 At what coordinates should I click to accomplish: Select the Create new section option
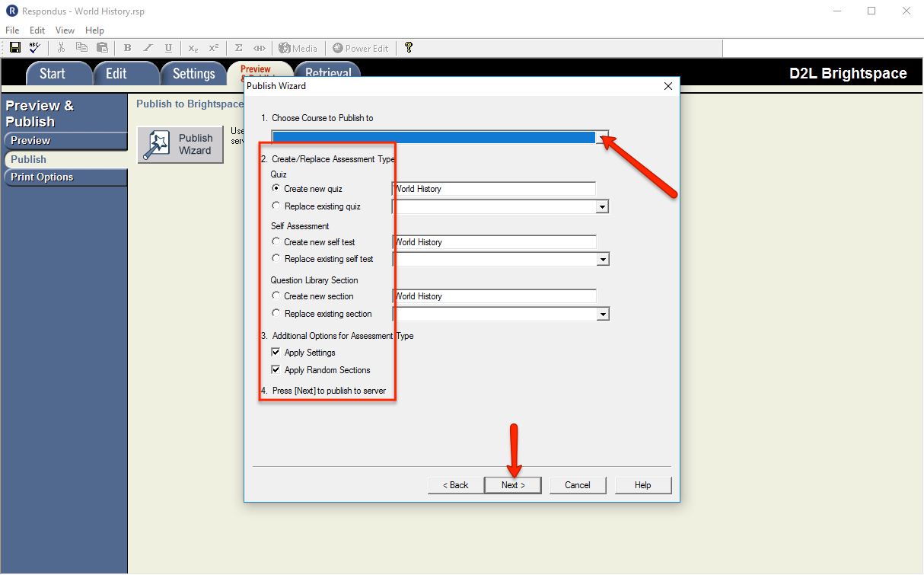coord(276,296)
